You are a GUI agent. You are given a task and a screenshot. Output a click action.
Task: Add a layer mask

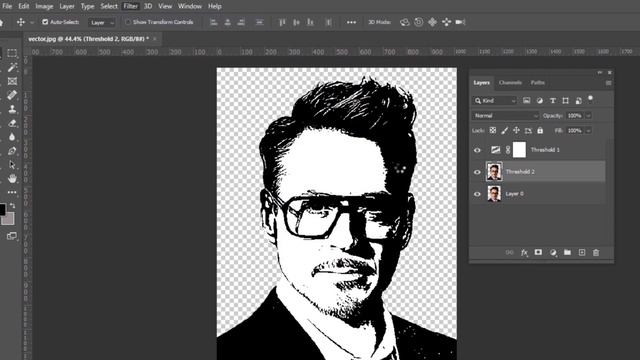[x=538, y=253]
